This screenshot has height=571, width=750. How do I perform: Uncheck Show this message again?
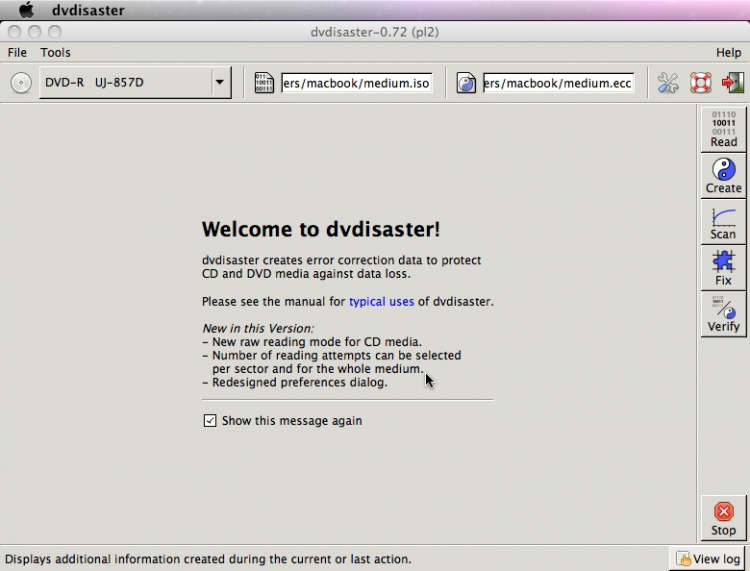pyautogui.click(x=210, y=420)
